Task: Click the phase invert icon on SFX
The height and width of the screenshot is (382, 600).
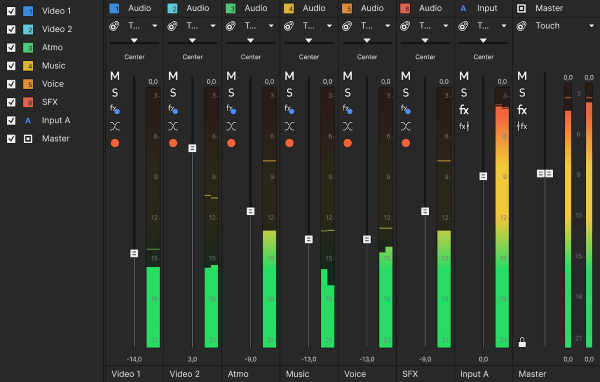Action: [x=406, y=126]
